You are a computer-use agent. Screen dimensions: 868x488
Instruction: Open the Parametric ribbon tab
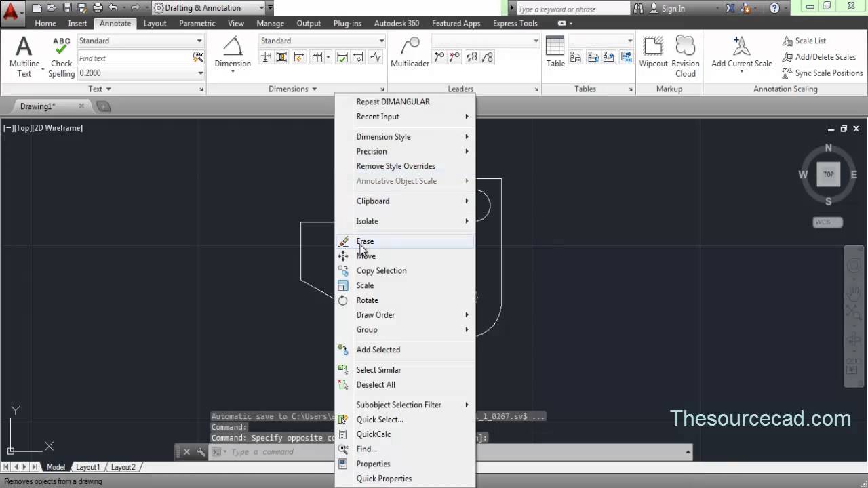coord(197,23)
